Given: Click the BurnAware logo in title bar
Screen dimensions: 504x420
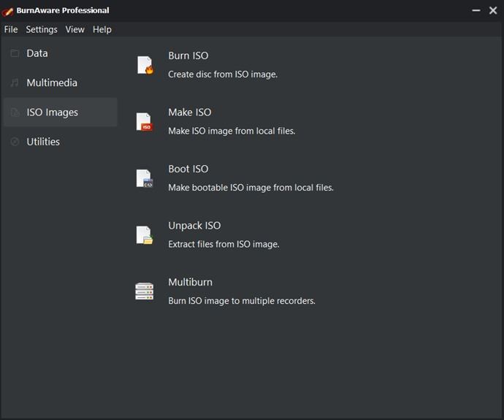Looking at the screenshot, I should 7,11.
